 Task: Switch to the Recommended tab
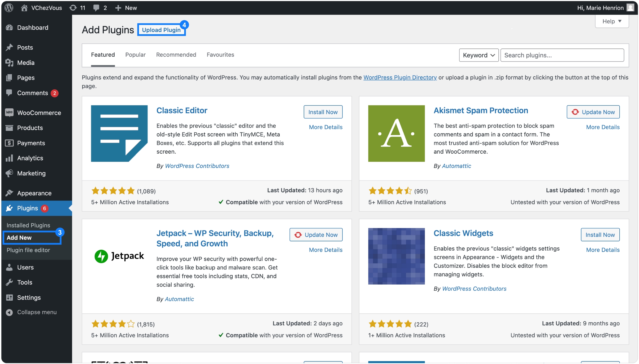(x=176, y=55)
